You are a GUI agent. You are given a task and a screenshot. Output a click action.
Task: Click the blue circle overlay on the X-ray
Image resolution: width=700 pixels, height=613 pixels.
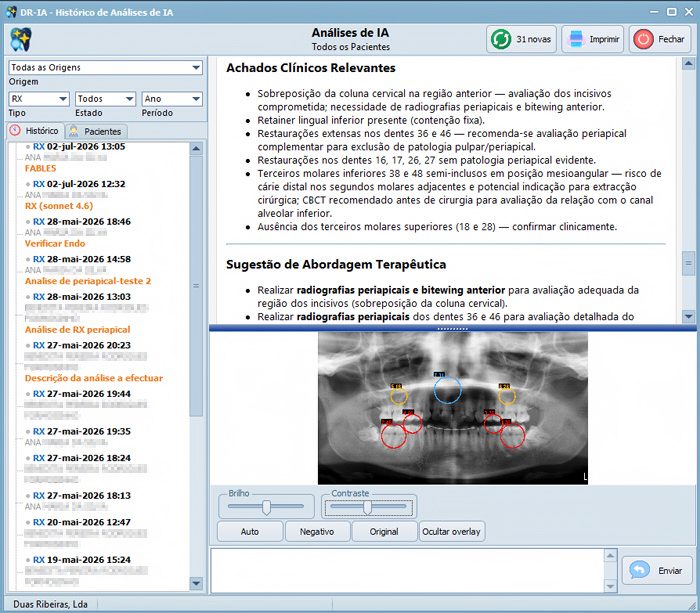pyautogui.click(x=447, y=390)
